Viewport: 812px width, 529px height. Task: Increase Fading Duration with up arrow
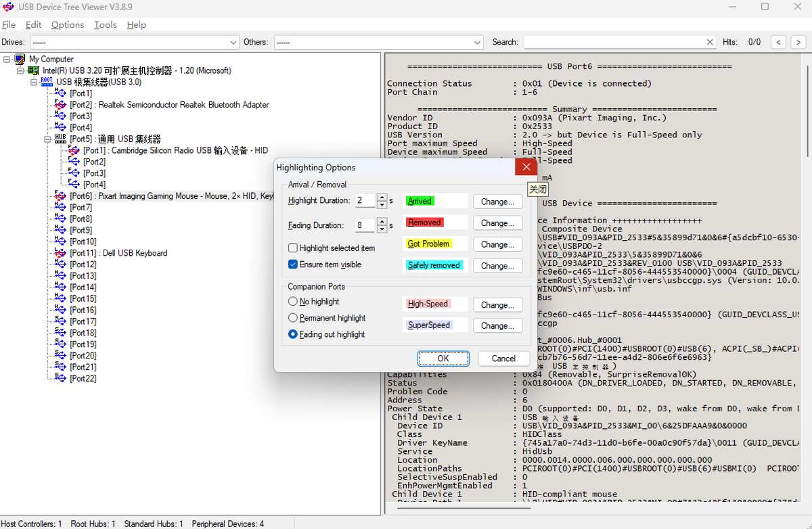click(x=382, y=222)
